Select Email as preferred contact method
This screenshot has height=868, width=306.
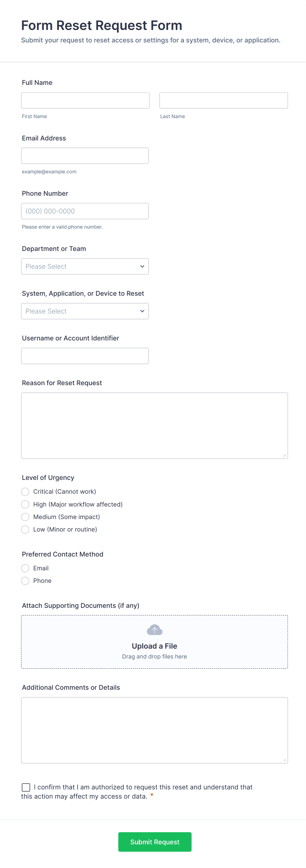[x=25, y=568]
